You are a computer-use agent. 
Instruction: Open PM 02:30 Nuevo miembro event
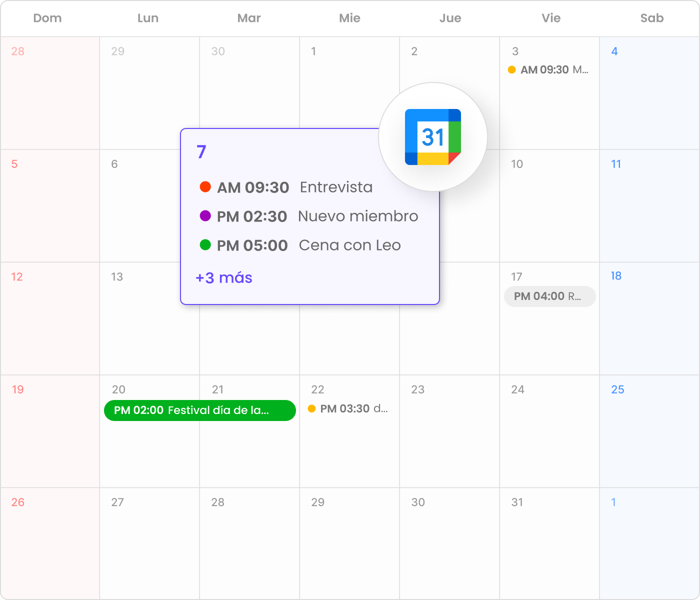click(317, 216)
